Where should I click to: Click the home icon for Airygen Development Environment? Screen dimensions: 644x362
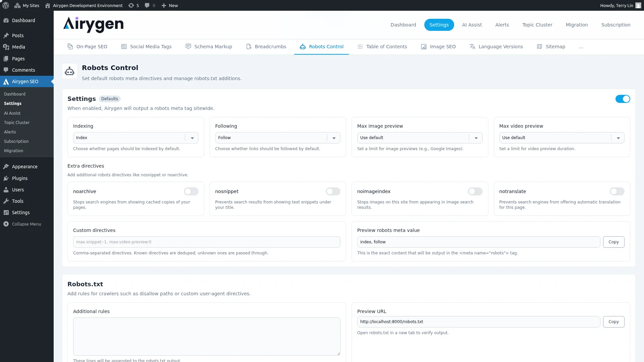tap(48, 5)
